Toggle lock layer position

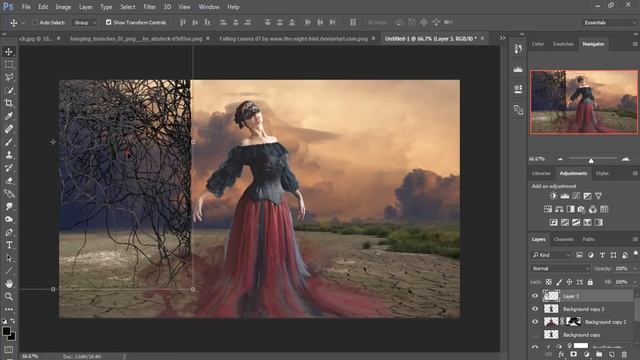tap(569, 282)
